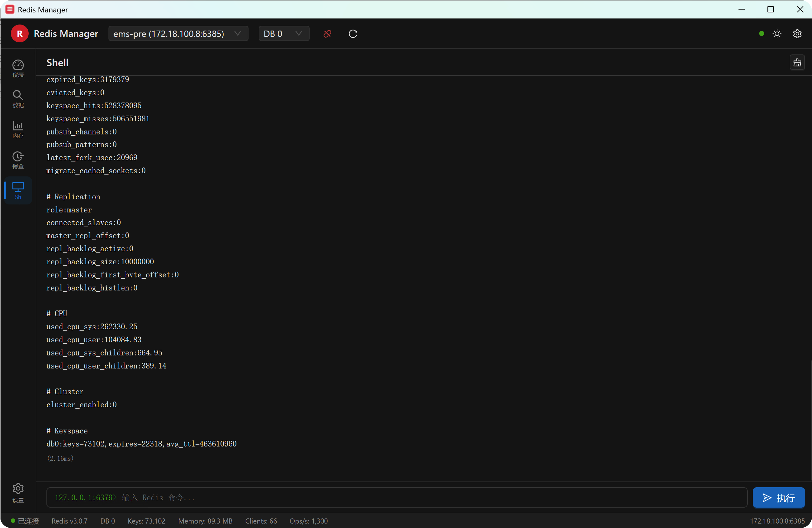Toggle light theme with the sun icon
This screenshot has height=528, width=812.
coord(777,34)
